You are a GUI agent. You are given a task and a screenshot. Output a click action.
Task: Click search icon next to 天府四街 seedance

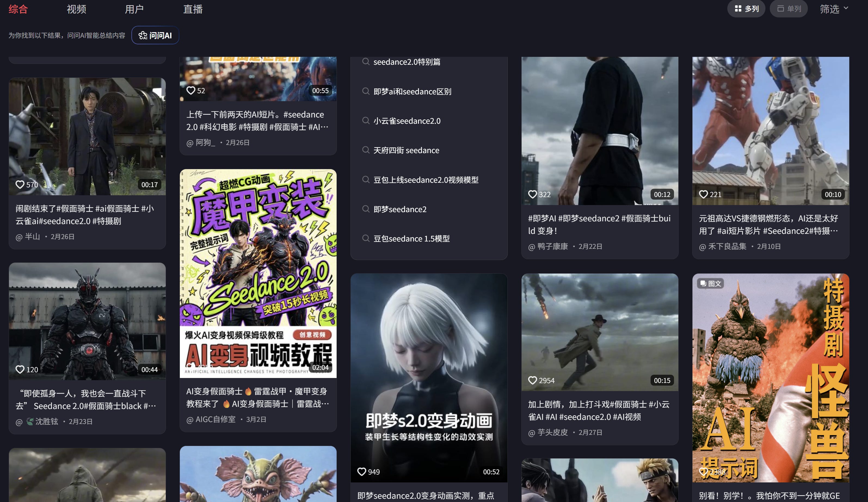click(366, 150)
